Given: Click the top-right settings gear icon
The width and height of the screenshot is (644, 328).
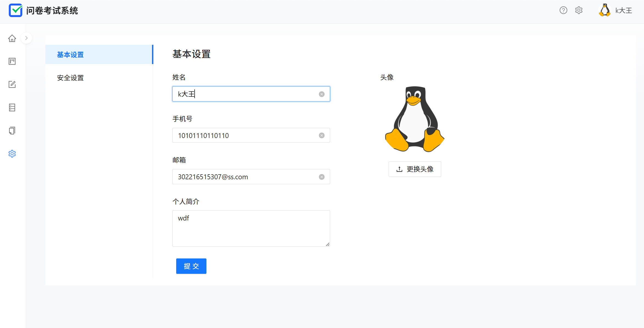Looking at the screenshot, I should point(579,10).
